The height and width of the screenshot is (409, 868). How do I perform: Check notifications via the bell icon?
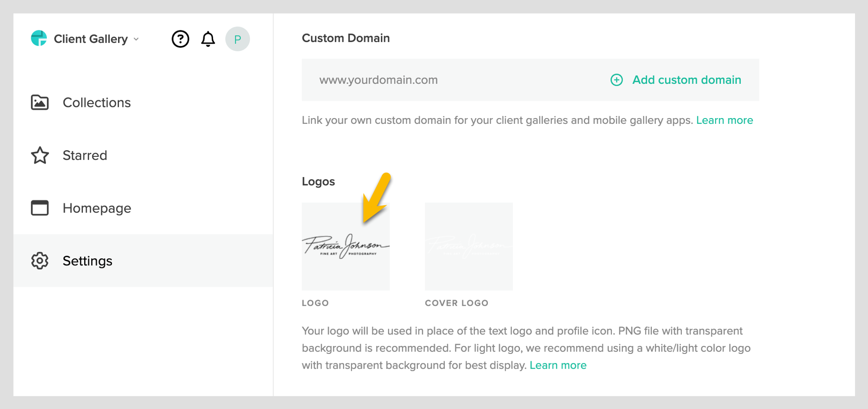click(x=208, y=39)
